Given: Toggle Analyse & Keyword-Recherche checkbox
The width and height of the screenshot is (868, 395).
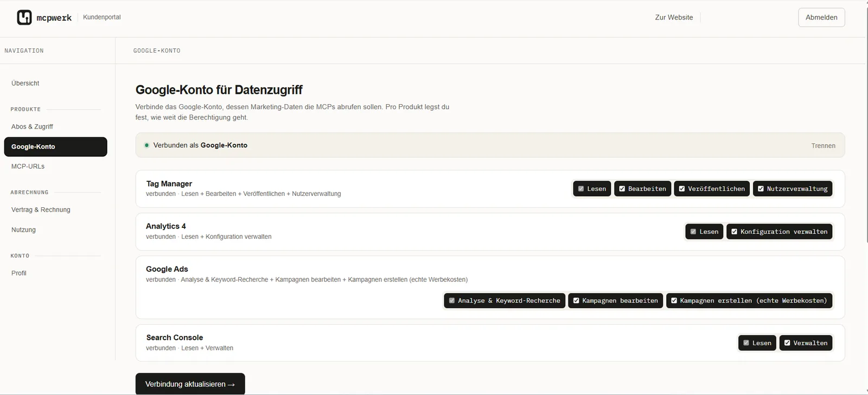Looking at the screenshot, I should pos(452,301).
